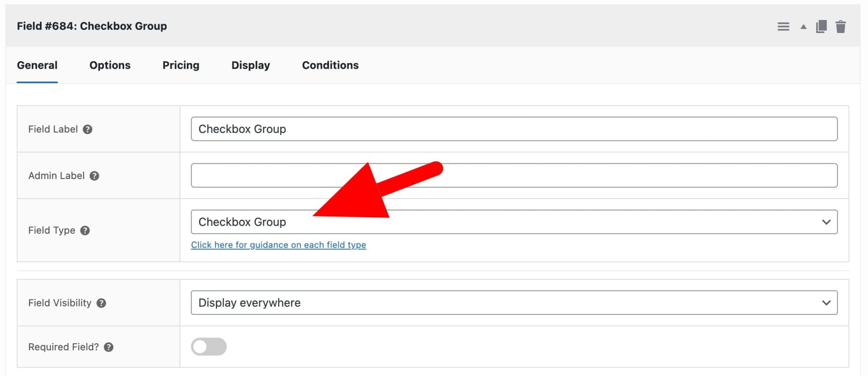
Task: Delete the field using trash icon
Action: pos(841,26)
